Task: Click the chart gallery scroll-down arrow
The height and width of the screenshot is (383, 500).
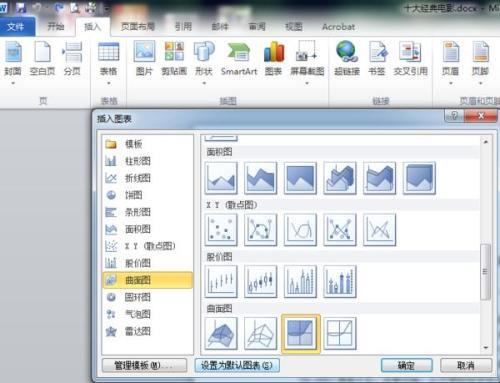Action: [486, 348]
